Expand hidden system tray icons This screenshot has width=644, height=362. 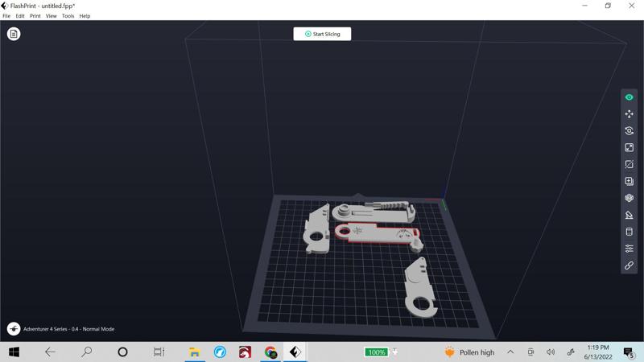pos(510,352)
